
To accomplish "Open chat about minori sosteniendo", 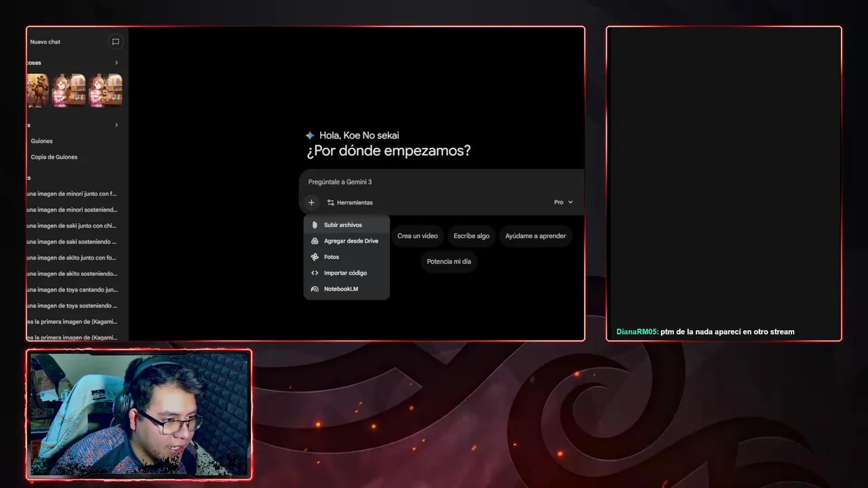I will 72,210.
